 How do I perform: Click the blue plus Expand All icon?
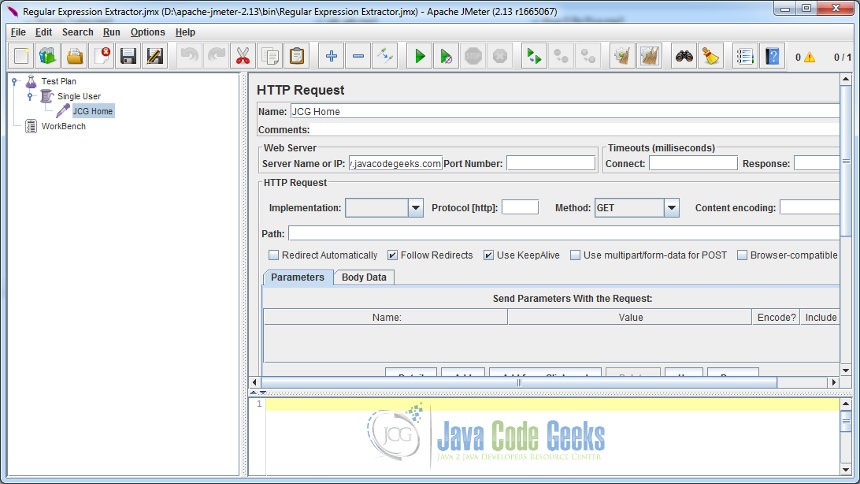[331, 56]
